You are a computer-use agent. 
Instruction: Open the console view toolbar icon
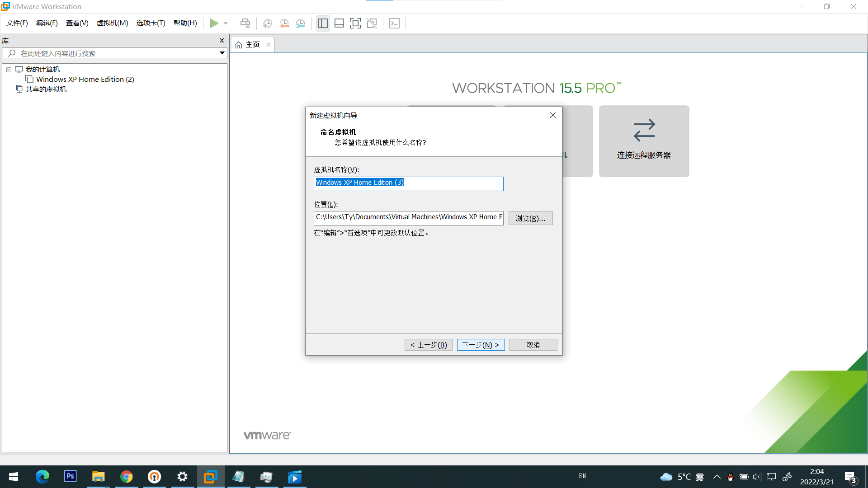coord(394,23)
